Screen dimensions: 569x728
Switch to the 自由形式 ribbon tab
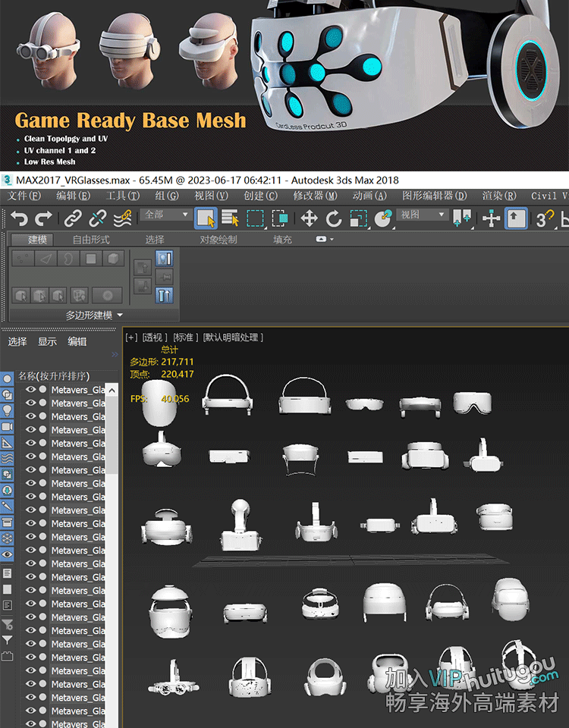tap(91, 240)
